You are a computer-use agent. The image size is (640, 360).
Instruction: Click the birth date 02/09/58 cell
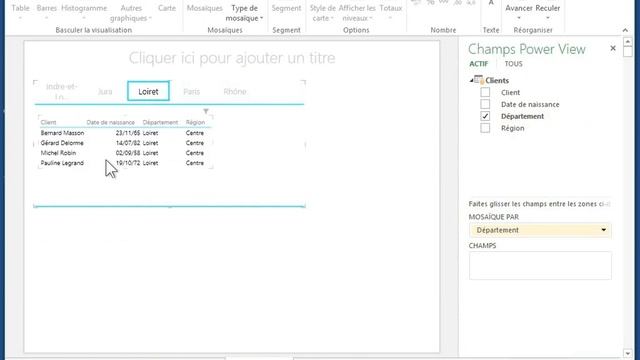coord(128,153)
